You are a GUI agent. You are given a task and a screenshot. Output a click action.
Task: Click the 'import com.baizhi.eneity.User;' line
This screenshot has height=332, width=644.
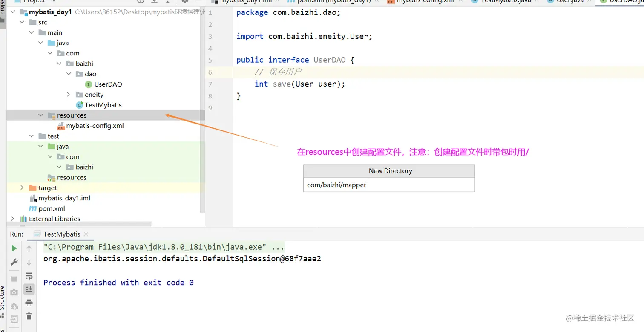pyautogui.click(x=305, y=36)
